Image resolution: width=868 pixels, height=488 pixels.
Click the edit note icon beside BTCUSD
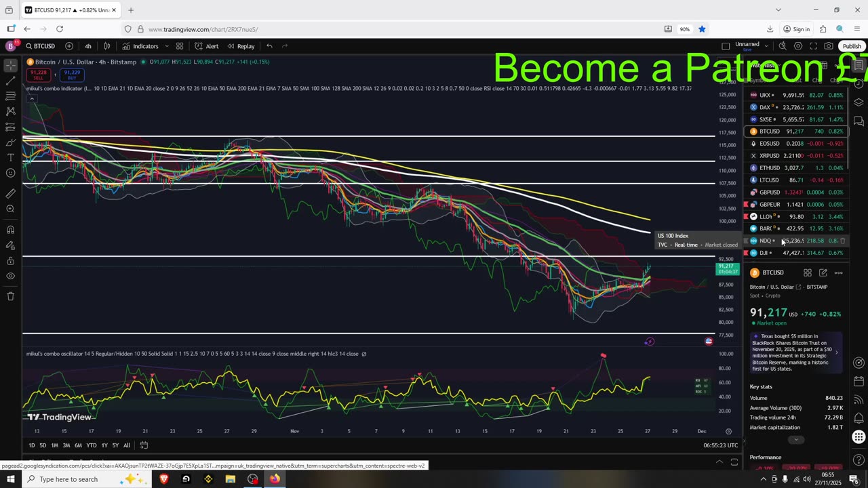click(823, 272)
